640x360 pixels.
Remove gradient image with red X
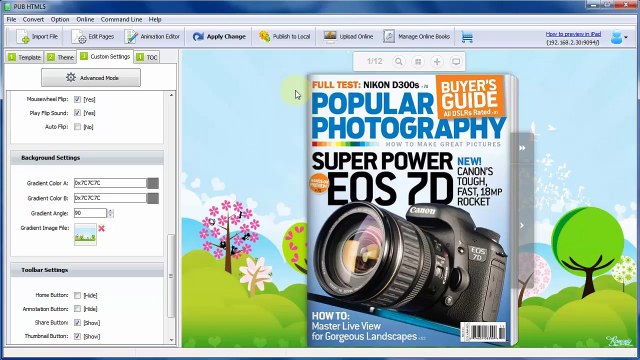(x=102, y=228)
